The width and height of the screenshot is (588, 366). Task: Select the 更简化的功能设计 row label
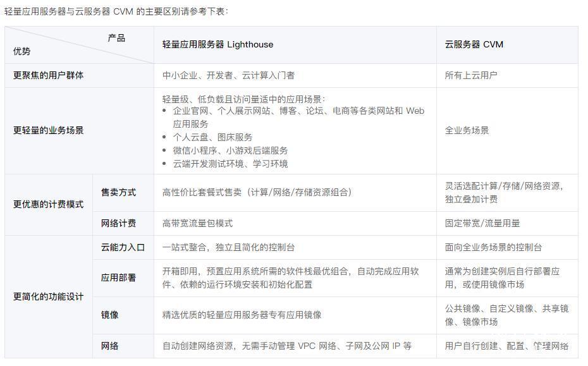click(49, 296)
